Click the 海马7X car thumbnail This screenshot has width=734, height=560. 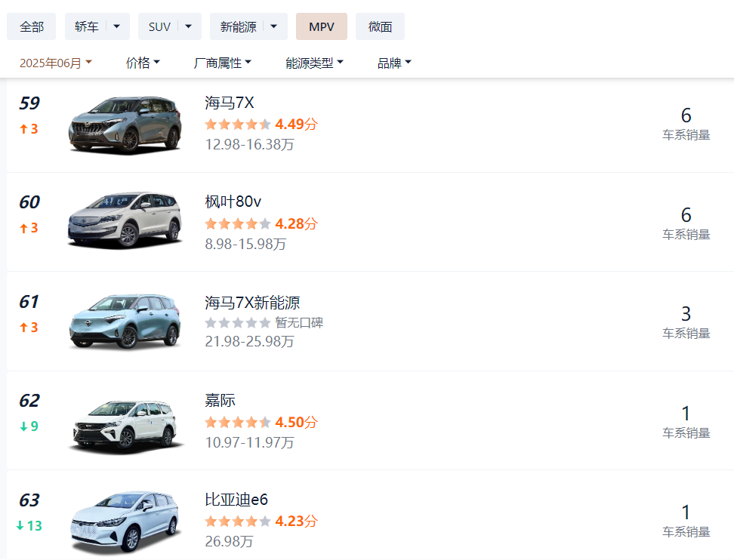125,125
